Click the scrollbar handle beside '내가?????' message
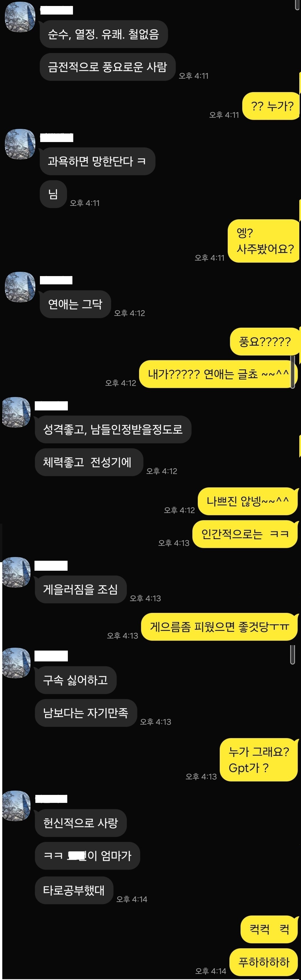 [x=293, y=372]
